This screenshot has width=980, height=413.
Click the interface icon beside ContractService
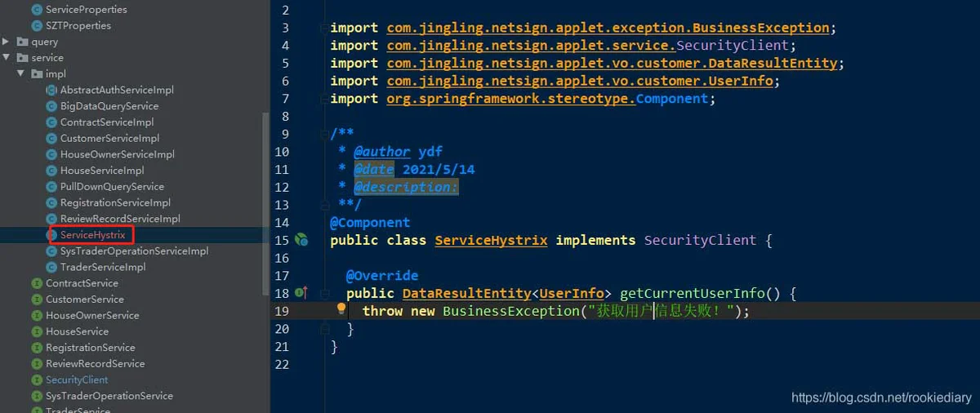coord(37,283)
